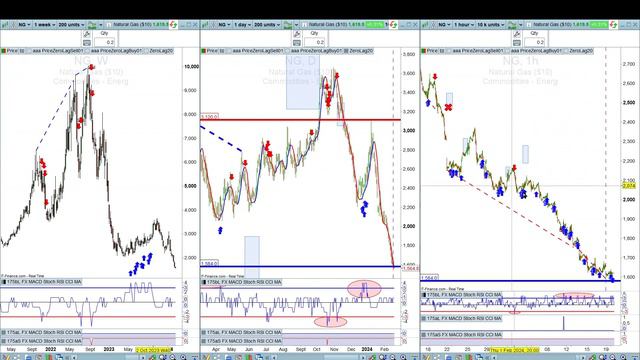640x360 pixels.
Task: Click order panel icon below wrench, hourly chart
Action: [517, 42]
